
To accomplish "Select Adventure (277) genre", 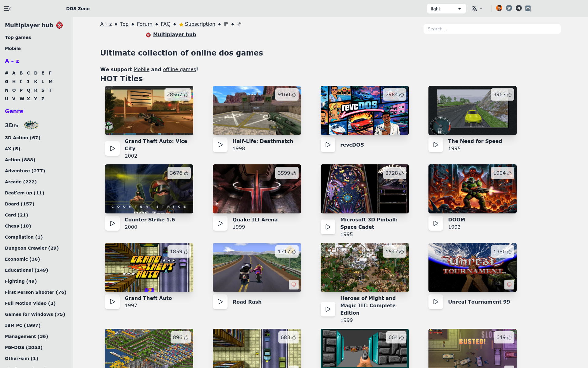I will (x=25, y=171).
